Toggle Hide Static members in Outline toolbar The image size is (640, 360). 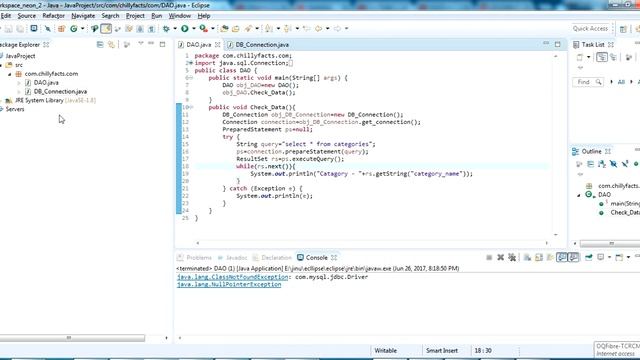624,164
